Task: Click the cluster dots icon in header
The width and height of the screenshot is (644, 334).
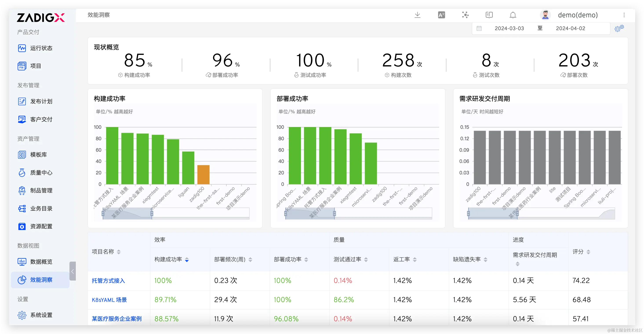Action: point(465,15)
